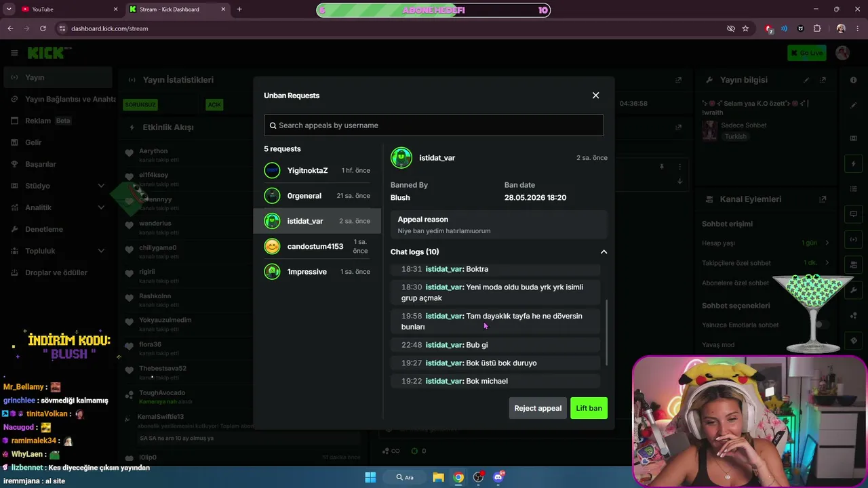
Task: Click the 'Boktra' chat log message
Action: pyautogui.click(x=496, y=269)
